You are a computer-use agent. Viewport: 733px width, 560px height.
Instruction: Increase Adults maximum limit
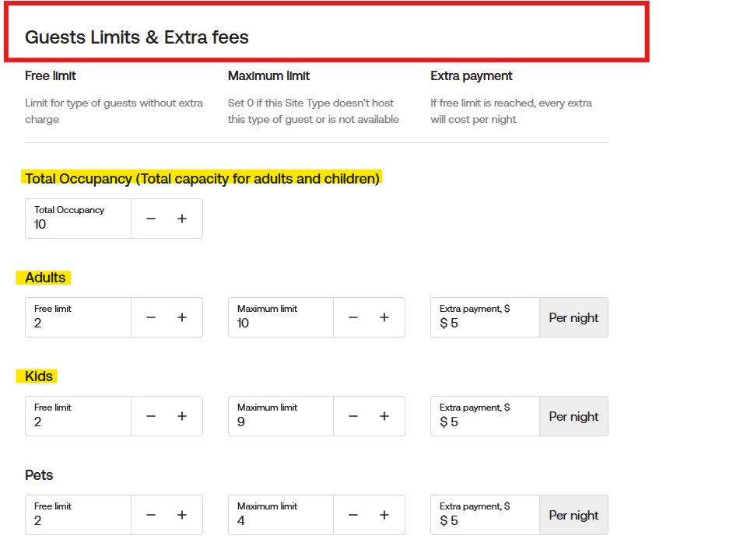[x=384, y=317]
